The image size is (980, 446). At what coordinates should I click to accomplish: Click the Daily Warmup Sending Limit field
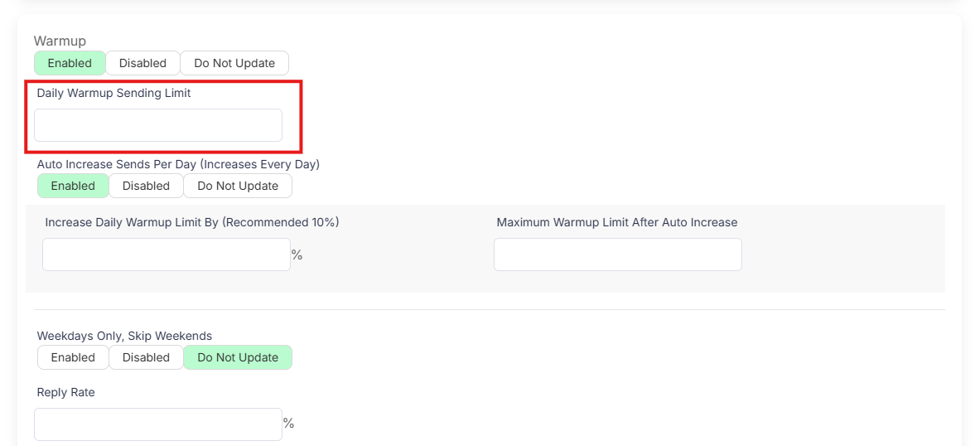pos(158,125)
